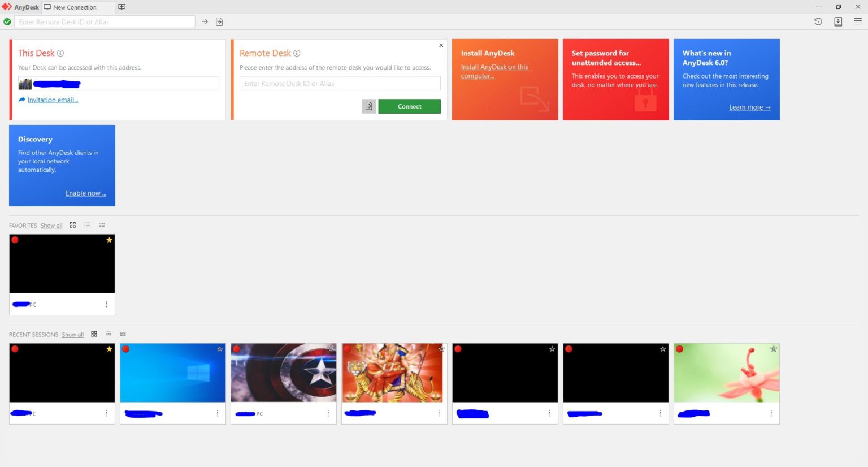The width and height of the screenshot is (868, 467).
Task: Click the share arrow icon before Invitation email
Action: (x=22, y=100)
